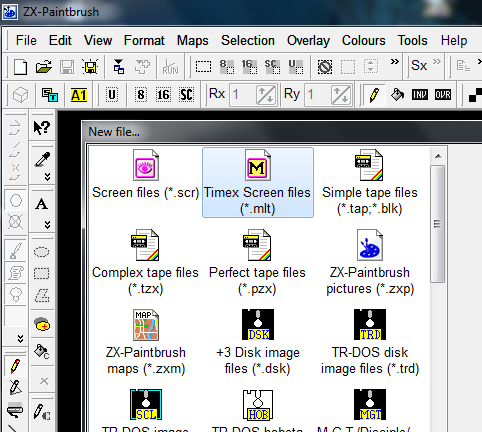Toggle the pencil draw mode button
Viewport: 482px width, 432px height.
tap(374, 95)
